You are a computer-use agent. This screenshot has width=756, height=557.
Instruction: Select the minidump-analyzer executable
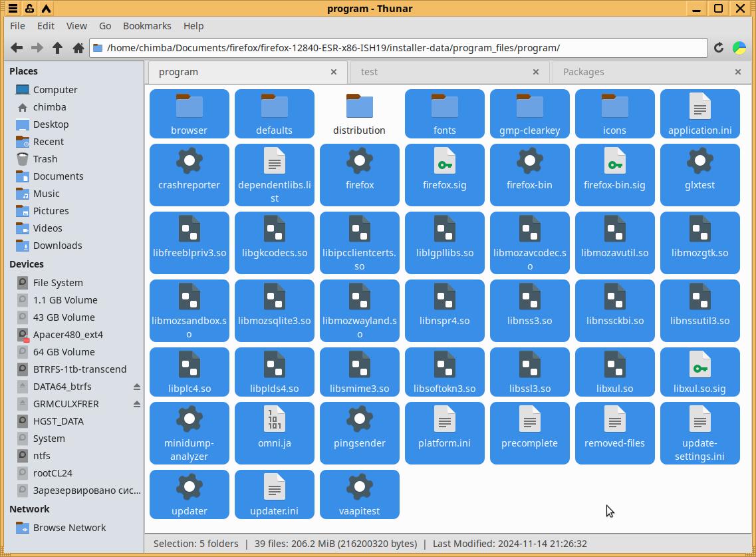[189, 433]
